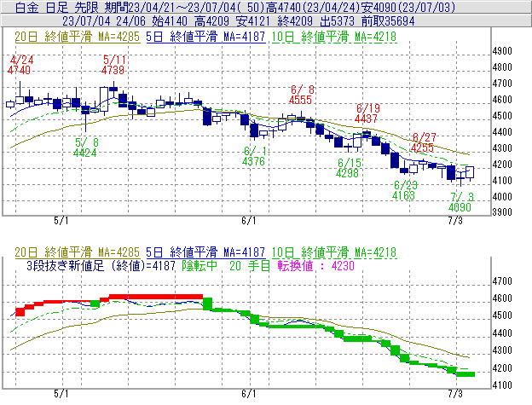This screenshot has height=405, width=532.
Task: Click the 6/1 4376 low label
Action: pos(254,156)
